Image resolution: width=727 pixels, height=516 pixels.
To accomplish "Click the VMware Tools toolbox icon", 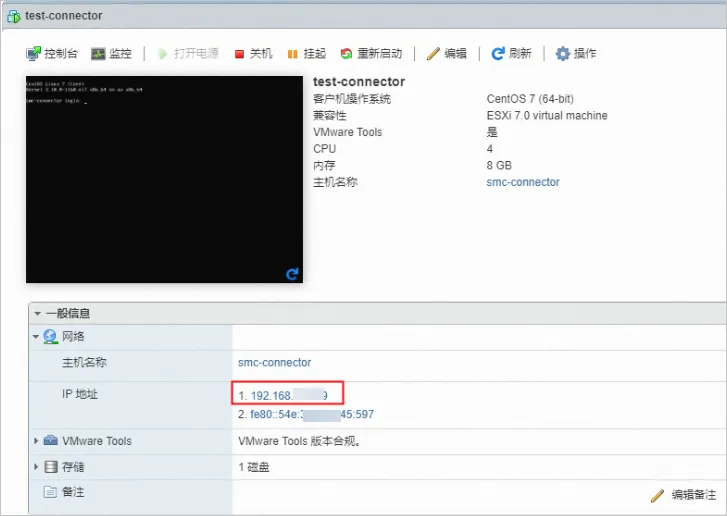I will coord(51,440).
